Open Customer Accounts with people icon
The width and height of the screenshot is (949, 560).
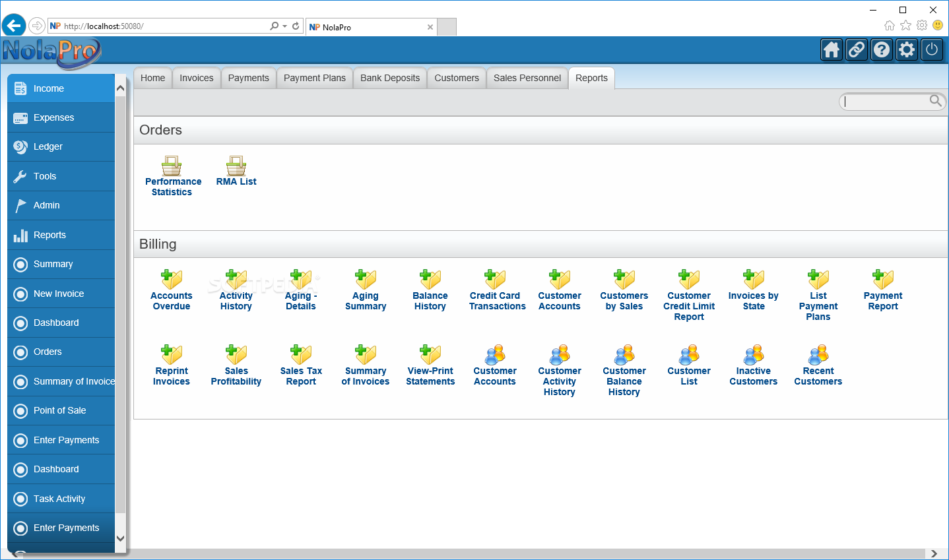[495, 365]
